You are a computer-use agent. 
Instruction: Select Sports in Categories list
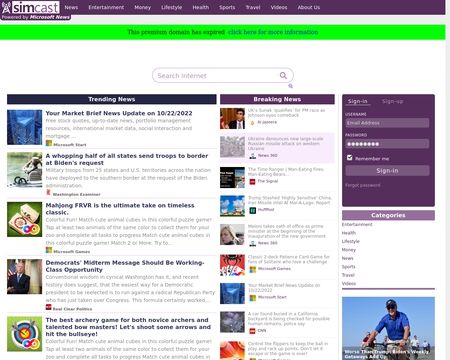(348, 267)
